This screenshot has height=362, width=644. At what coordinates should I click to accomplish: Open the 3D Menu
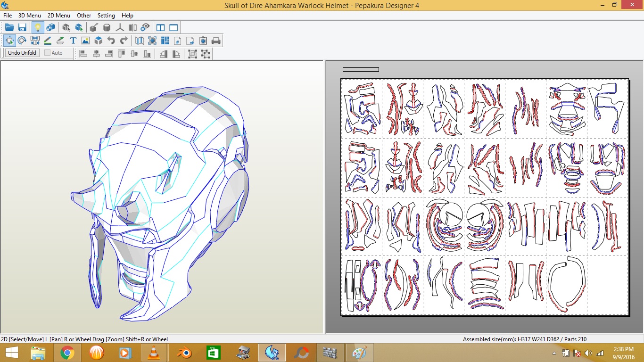[x=29, y=16]
